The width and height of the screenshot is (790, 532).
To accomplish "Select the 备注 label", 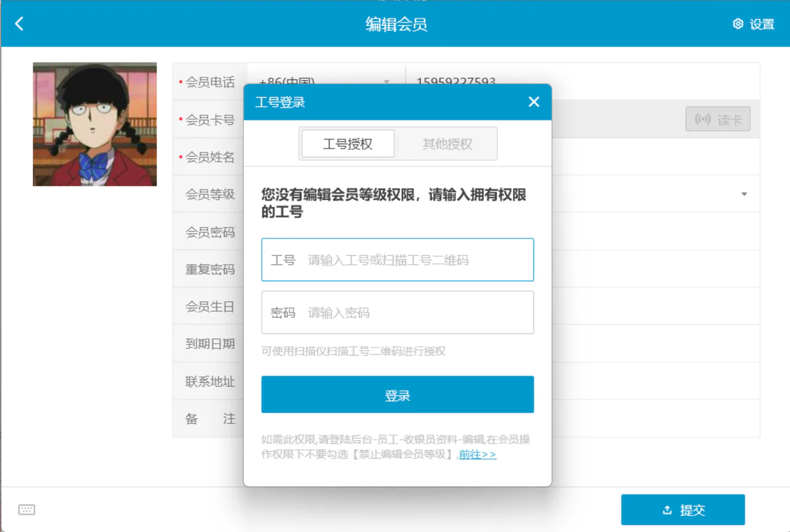I will 210,419.
